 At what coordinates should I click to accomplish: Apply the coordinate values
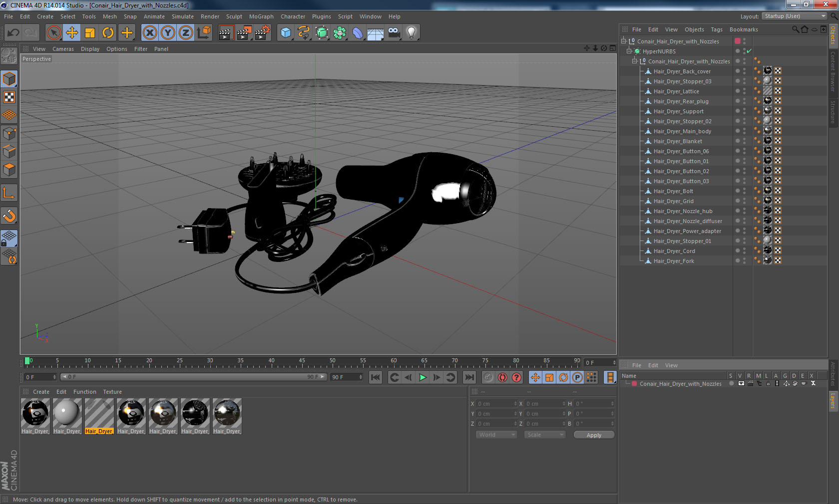pyautogui.click(x=594, y=435)
